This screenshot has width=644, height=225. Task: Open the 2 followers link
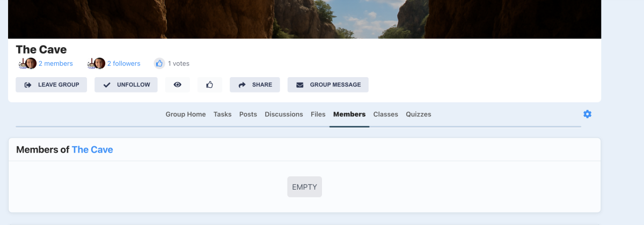pyautogui.click(x=123, y=63)
